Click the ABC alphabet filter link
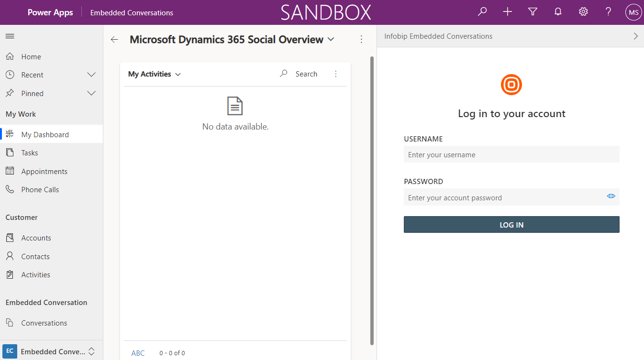This screenshot has width=644, height=360. pos(138,353)
